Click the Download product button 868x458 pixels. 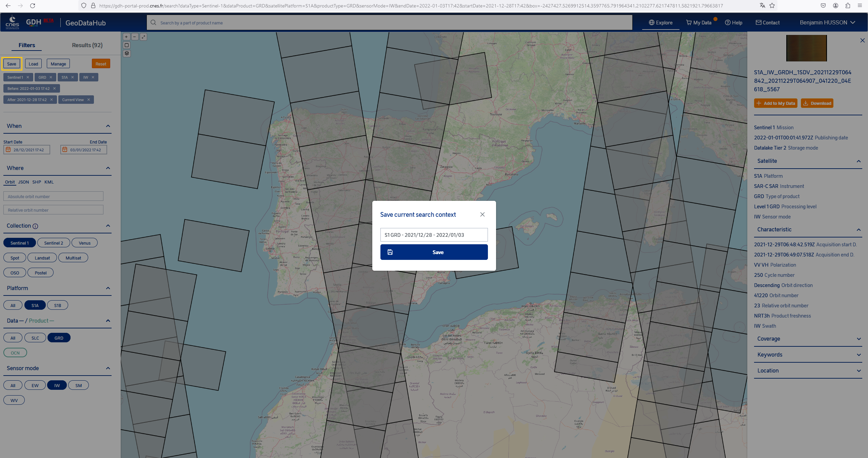(817, 103)
